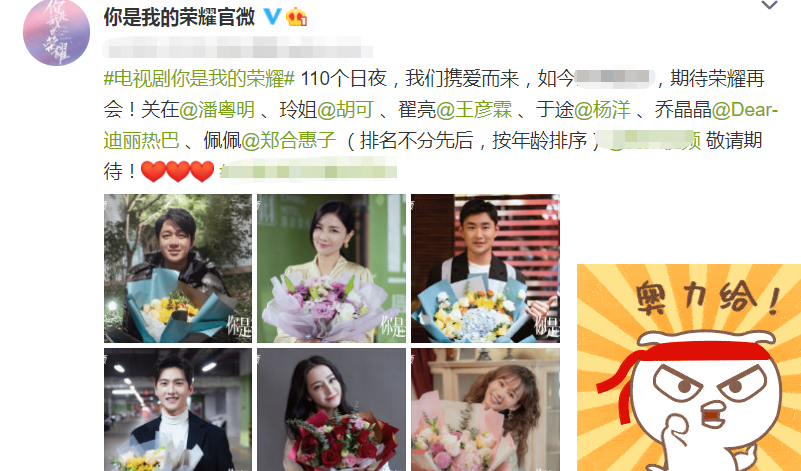This screenshot has height=471, width=801.
Task: Click the 奥力给 cartoon sticker image
Action: click(689, 367)
